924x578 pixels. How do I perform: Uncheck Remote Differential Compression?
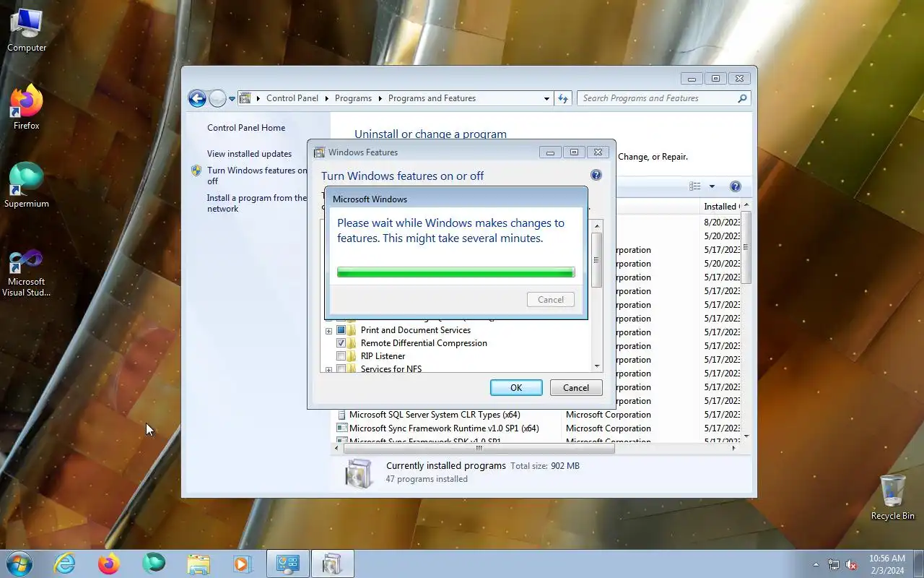click(x=341, y=343)
